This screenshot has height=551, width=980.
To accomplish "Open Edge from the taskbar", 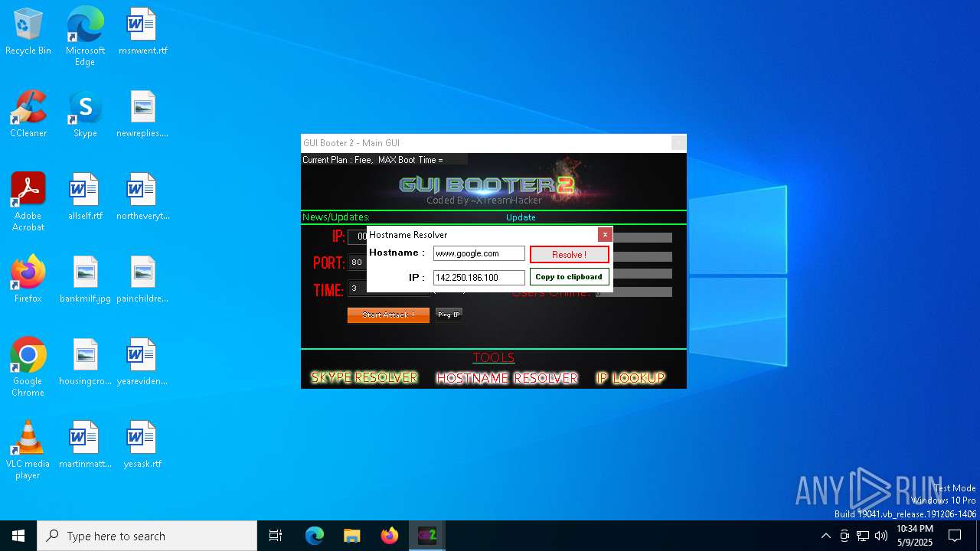I will click(x=315, y=536).
